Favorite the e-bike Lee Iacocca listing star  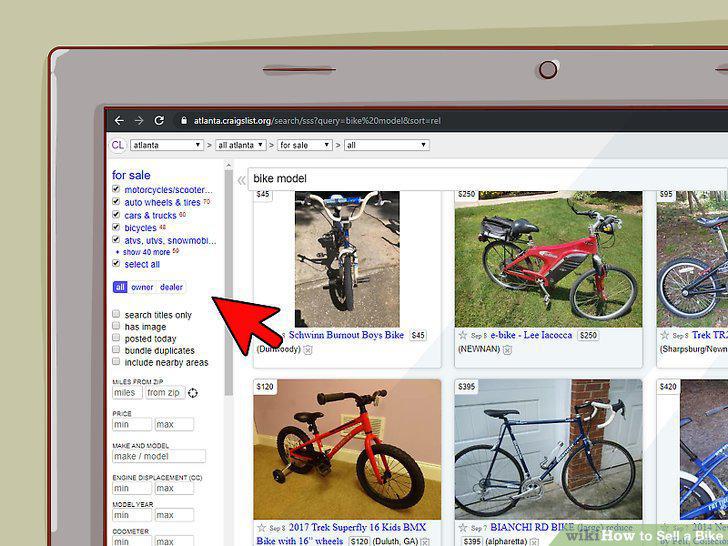[x=462, y=335]
